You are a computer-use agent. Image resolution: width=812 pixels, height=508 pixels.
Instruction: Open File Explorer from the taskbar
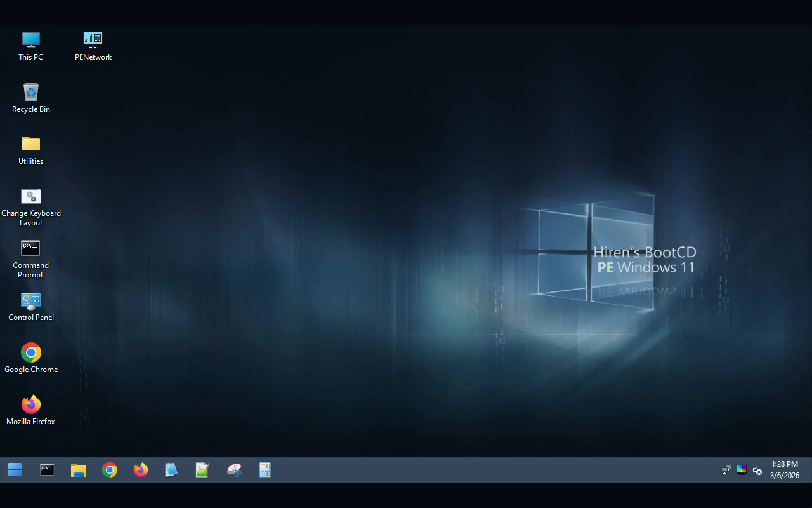pyautogui.click(x=79, y=470)
